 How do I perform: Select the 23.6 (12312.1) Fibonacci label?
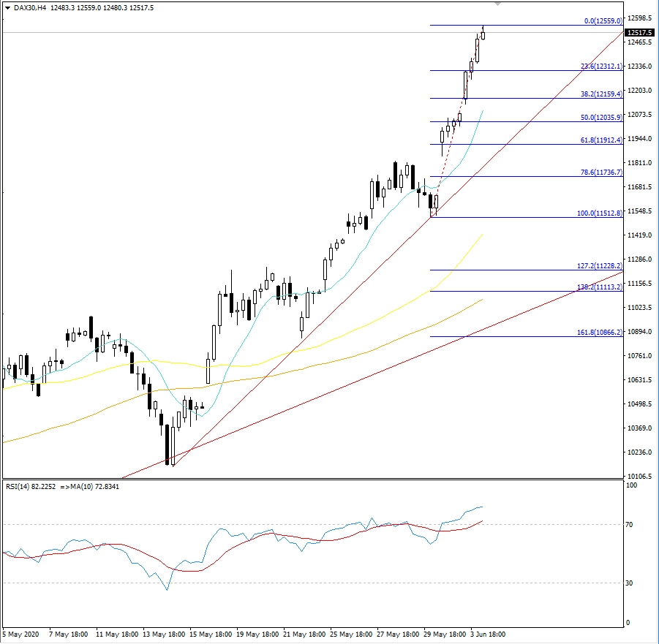coord(600,67)
